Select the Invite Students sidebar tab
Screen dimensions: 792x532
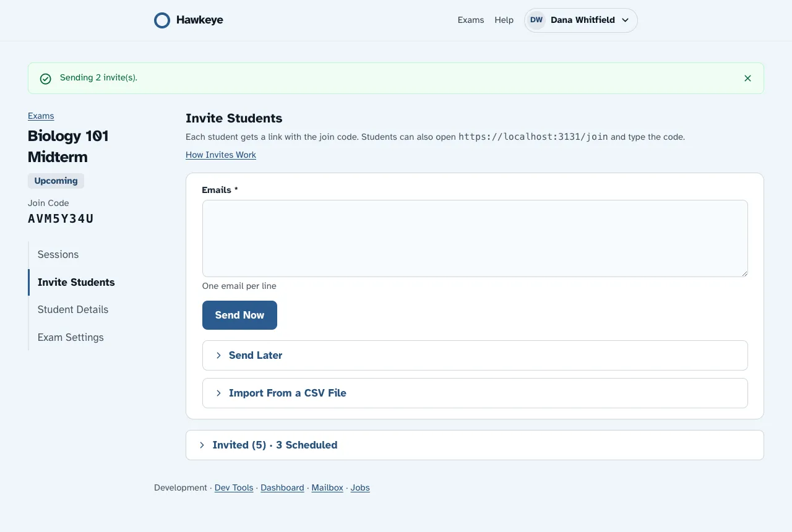pyautogui.click(x=76, y=283)
